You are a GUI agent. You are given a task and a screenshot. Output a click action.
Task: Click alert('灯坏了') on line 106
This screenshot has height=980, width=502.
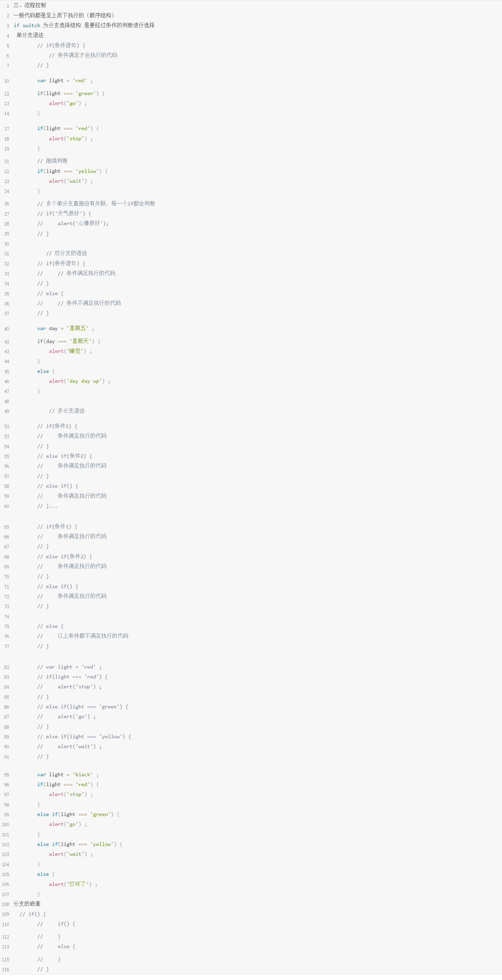point(70,884)
